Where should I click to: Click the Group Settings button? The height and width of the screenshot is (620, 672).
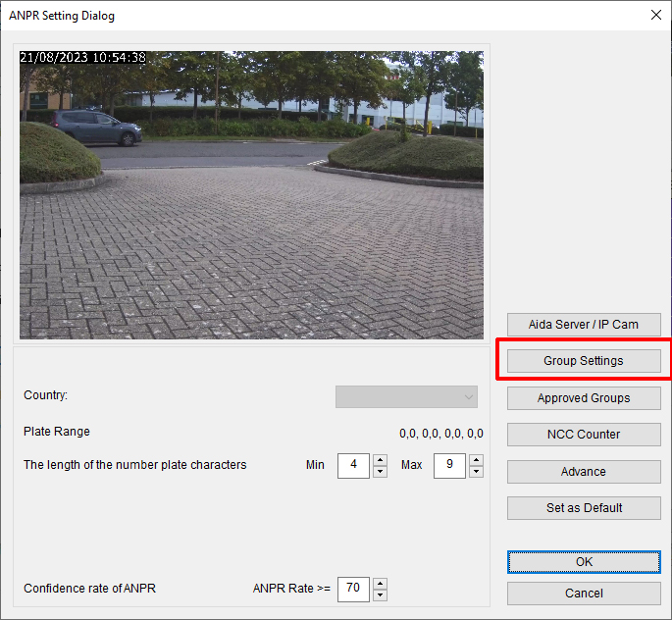coord(584,361)
